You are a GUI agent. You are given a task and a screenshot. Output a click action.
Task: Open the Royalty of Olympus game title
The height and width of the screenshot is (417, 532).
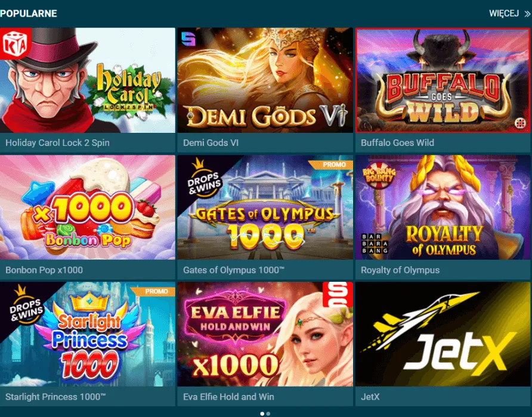coord(400,270)
